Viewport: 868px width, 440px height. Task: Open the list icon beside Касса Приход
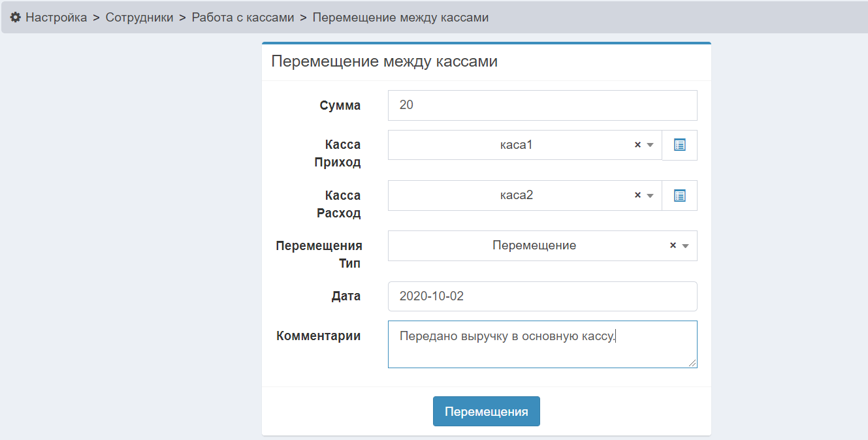click(679, 145)
